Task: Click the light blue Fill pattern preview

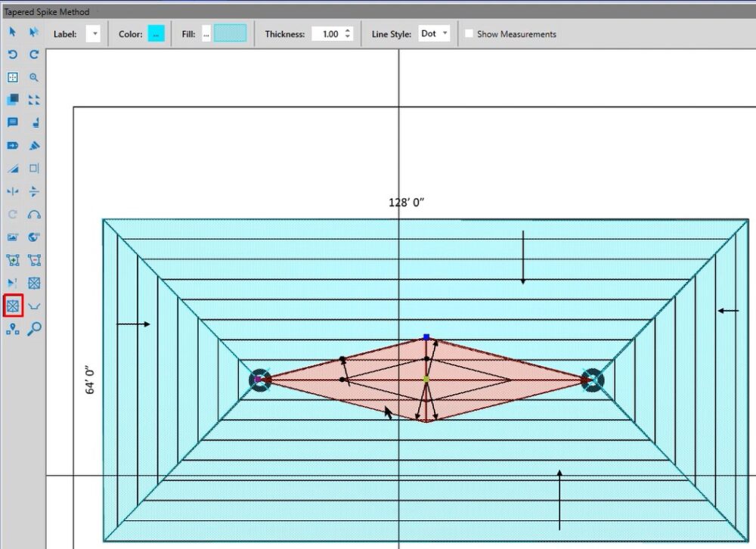Action: pos(230,34)
